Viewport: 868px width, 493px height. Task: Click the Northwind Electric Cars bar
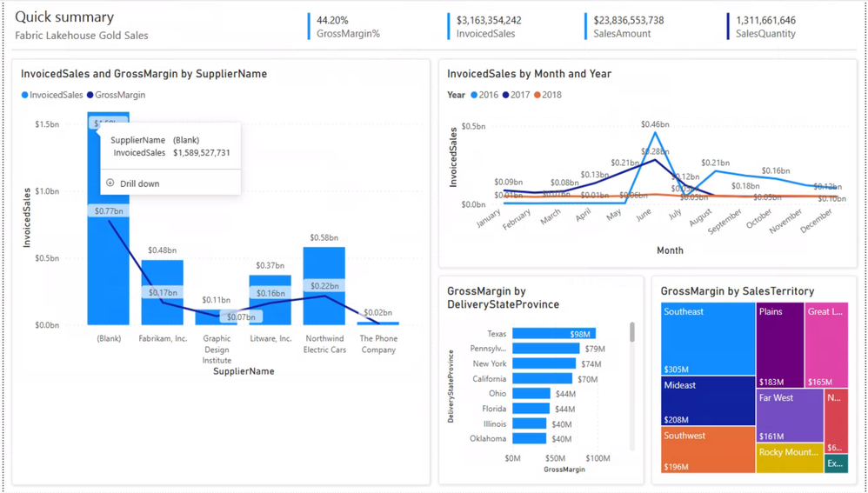point(324,285)
